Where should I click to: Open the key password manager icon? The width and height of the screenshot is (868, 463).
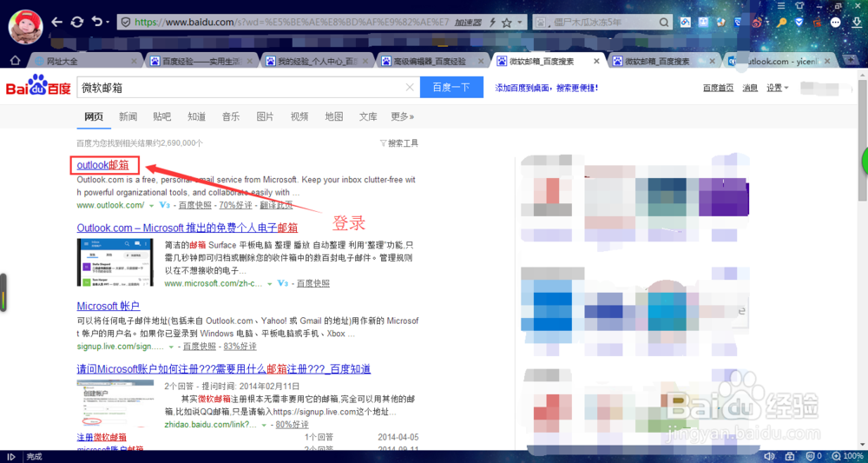coord(782,23)
